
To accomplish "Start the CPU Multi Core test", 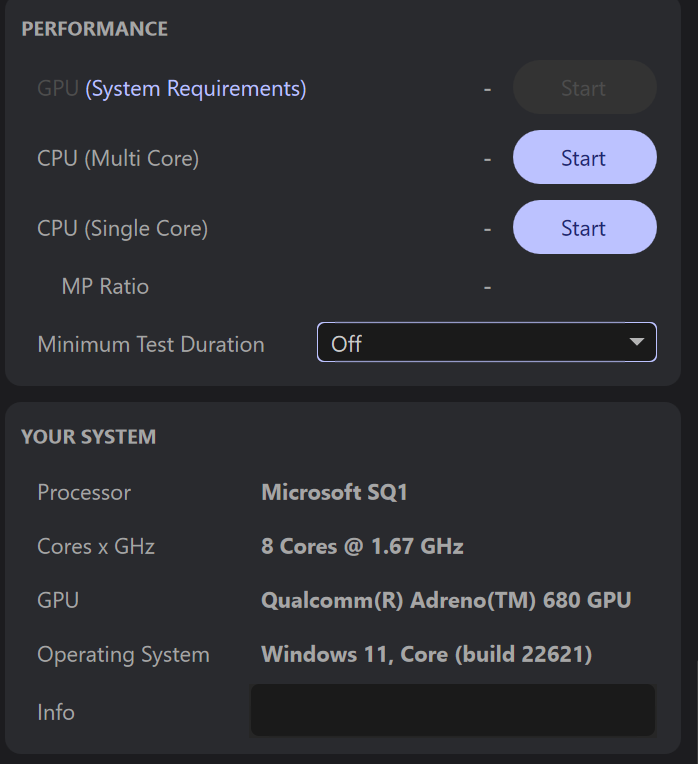I will click(x=584, y=158).
